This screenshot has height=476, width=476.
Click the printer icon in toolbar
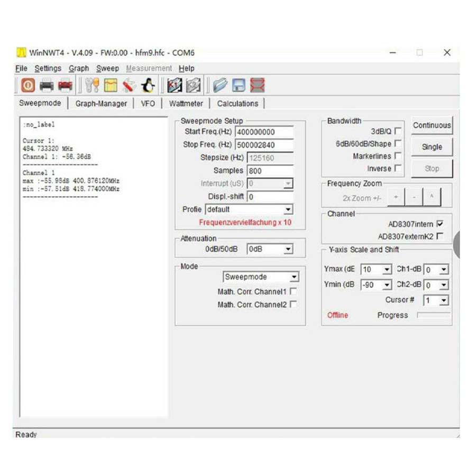tap(47, 85)
